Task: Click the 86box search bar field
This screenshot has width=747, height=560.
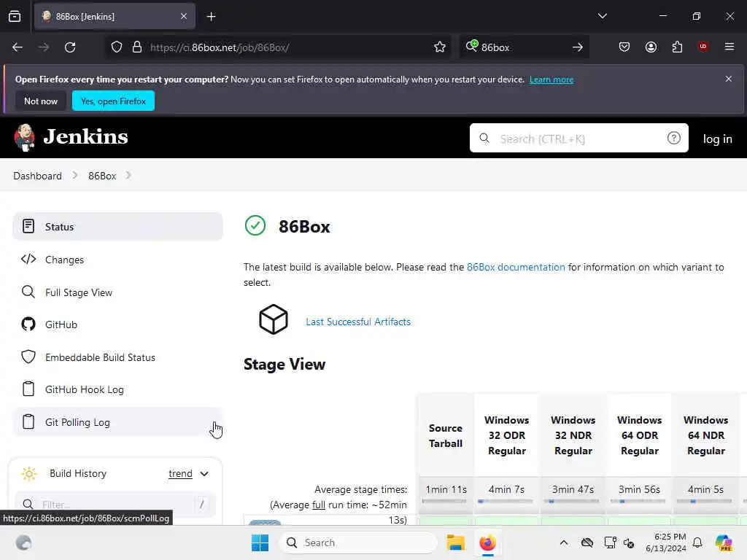Action: click(x=524, y=47)
